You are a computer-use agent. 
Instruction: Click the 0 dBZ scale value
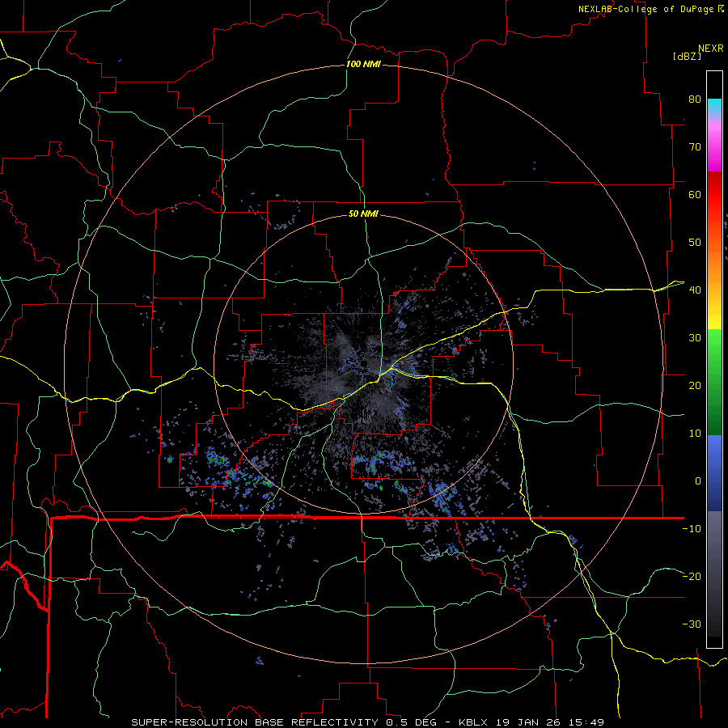[698, 481]
